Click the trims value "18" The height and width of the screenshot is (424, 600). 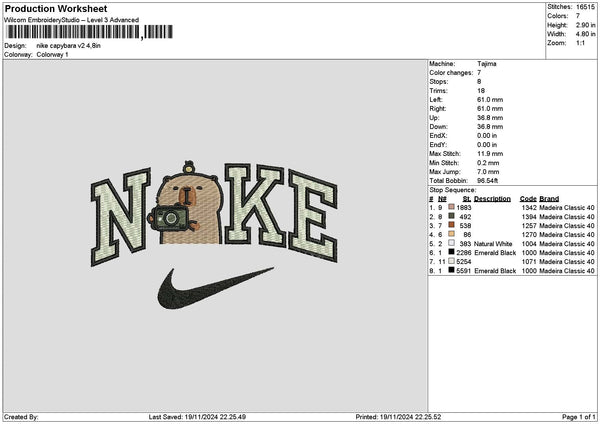tap(481, 91)
